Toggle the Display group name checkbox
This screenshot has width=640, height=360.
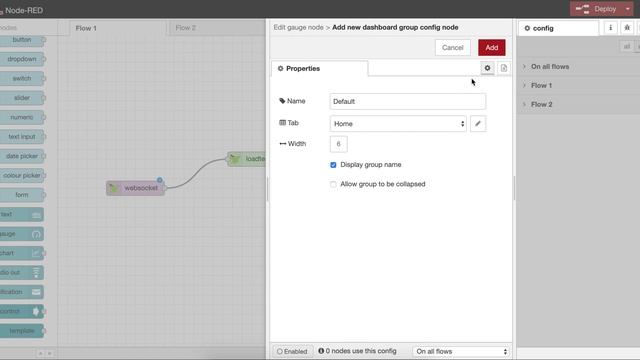pos(333,165)
